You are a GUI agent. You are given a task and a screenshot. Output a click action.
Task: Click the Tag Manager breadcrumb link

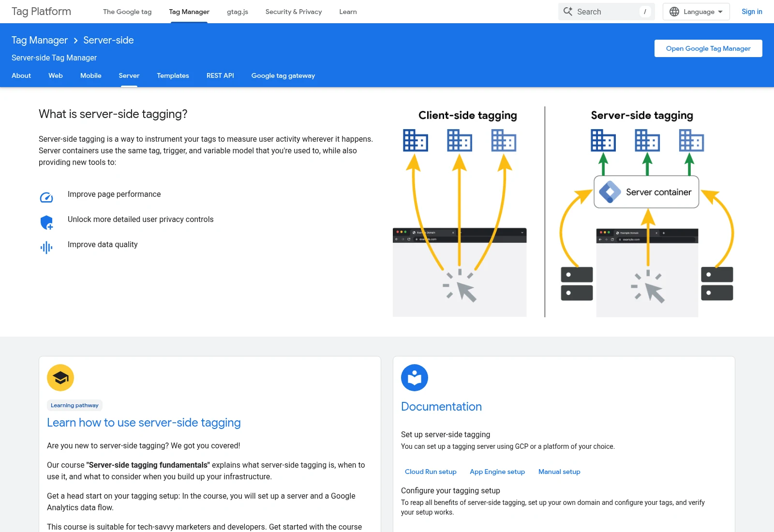coord(40,40)
